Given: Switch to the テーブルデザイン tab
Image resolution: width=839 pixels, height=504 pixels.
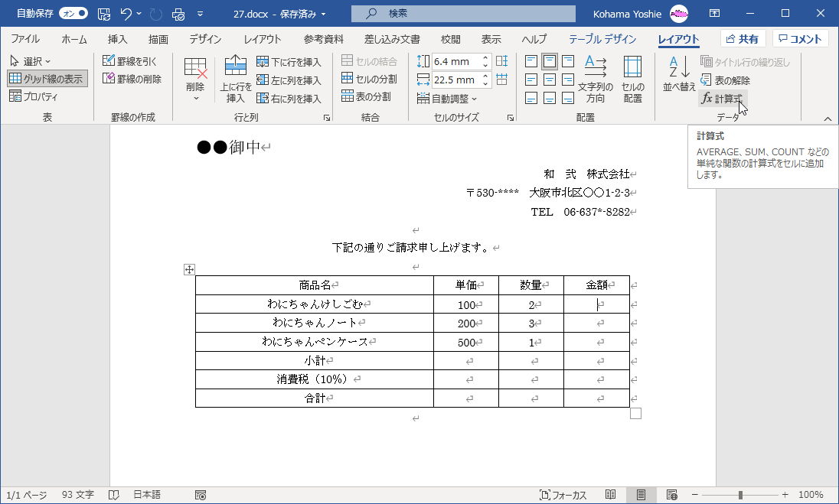Looking at the screenshot, I should tap(601, 39).
